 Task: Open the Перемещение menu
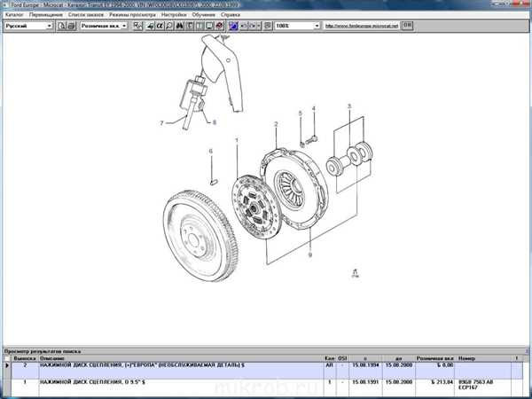click(x=46, y=15)
